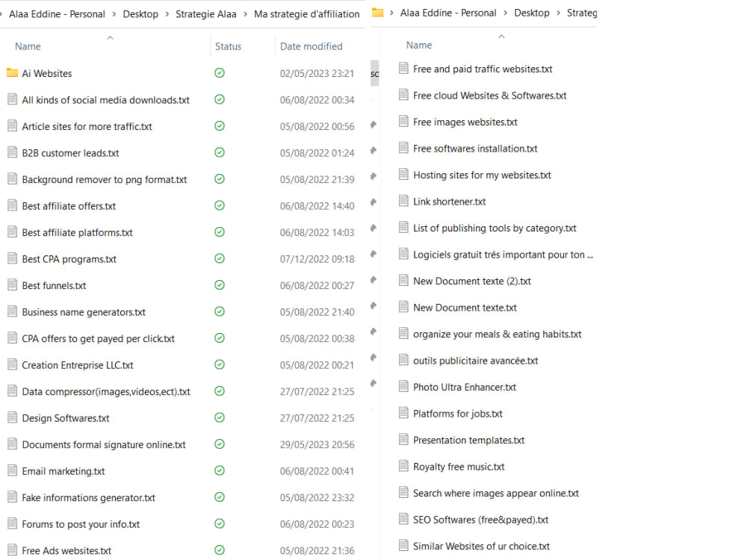This screenshot has height=560, width=747.
Task: Select All kinds of social media downloads.txt
Action: coord(106,100)
